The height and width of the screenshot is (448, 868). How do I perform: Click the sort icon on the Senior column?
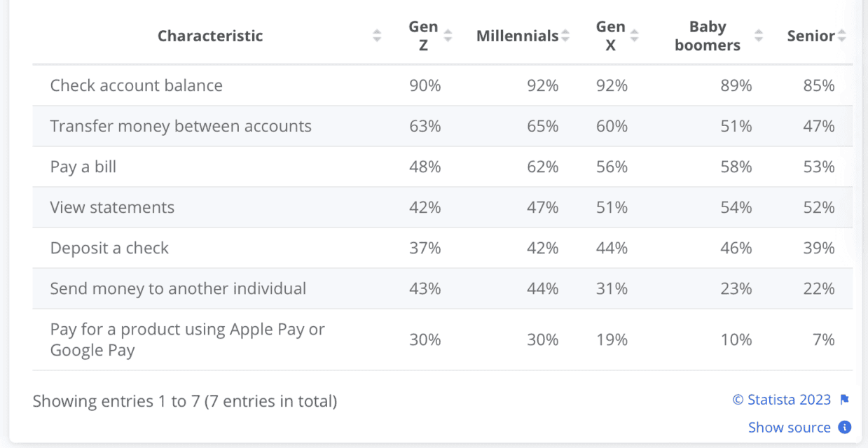(x=841, y=36)
